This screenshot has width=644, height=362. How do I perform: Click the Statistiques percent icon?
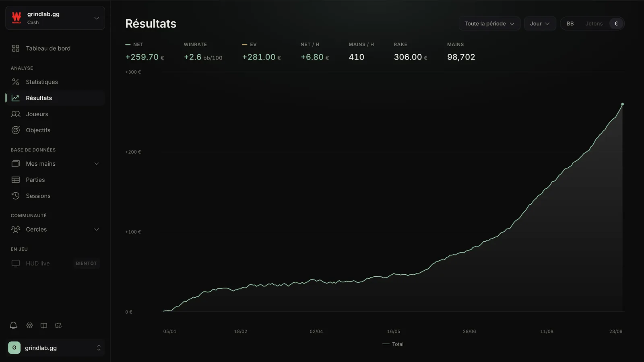[16, 82]
